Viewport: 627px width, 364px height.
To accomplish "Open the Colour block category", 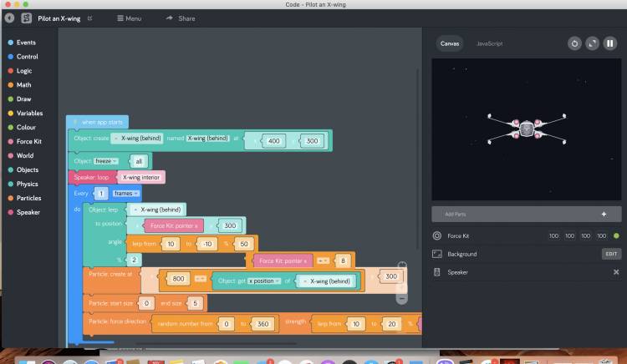I will (22, 128).
